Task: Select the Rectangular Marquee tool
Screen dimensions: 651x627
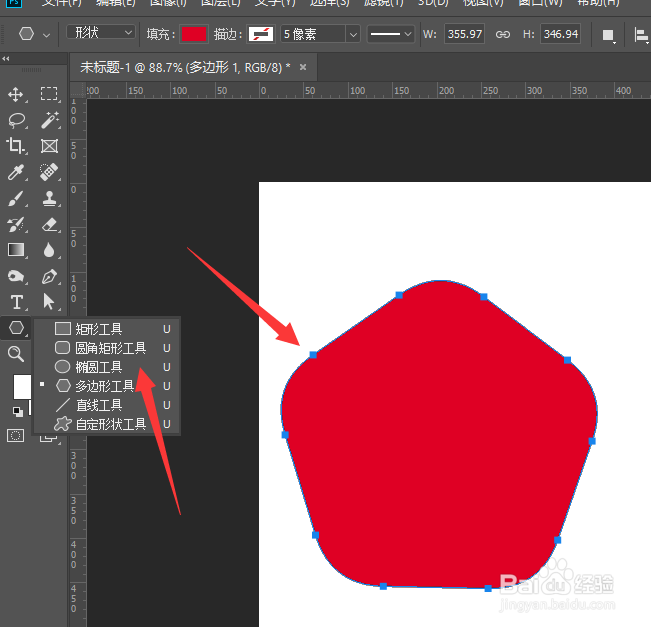Action: 49,94
